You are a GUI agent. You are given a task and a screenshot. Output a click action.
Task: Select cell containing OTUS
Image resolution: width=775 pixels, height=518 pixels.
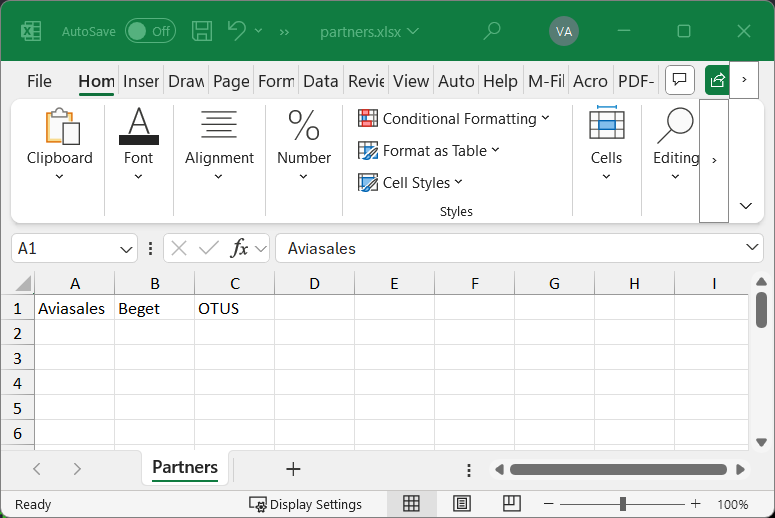click(x=234, y=308)
